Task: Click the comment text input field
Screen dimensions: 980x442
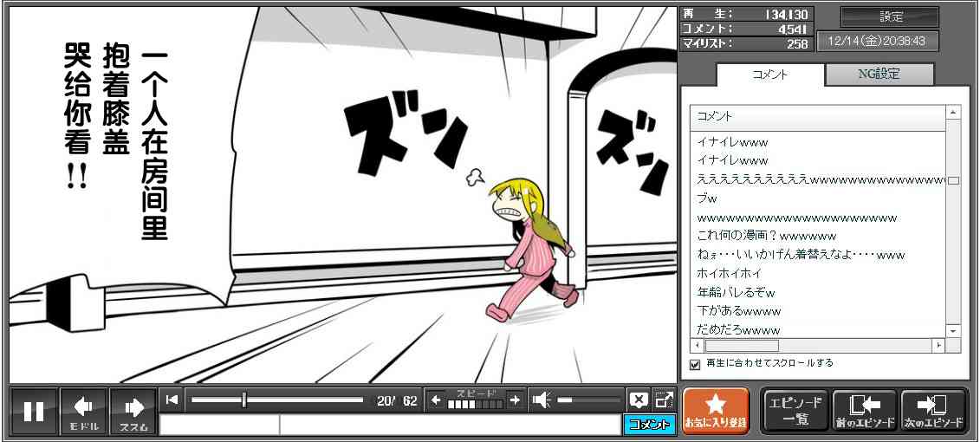Action: pyautogui.click(x=449, y=425)
